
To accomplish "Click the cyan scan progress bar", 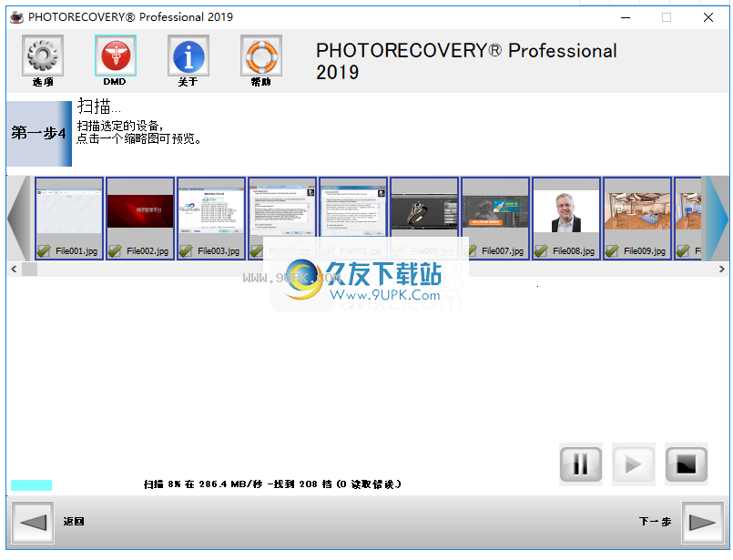I will 31,485.
